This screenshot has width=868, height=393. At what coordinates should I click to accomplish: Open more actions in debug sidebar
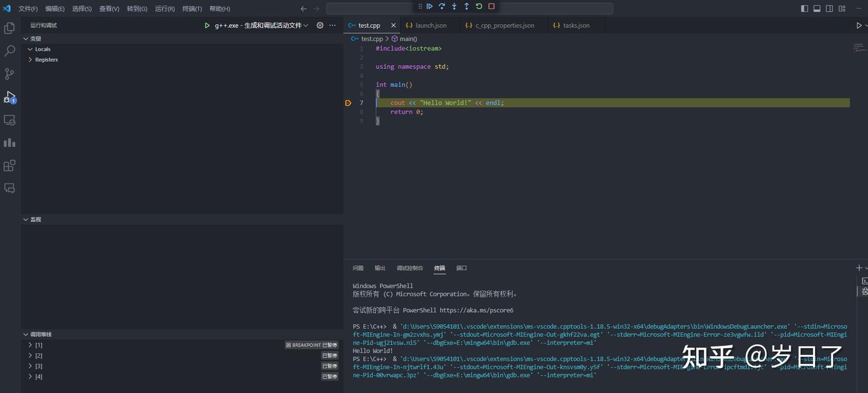click(x=332, y=25)
